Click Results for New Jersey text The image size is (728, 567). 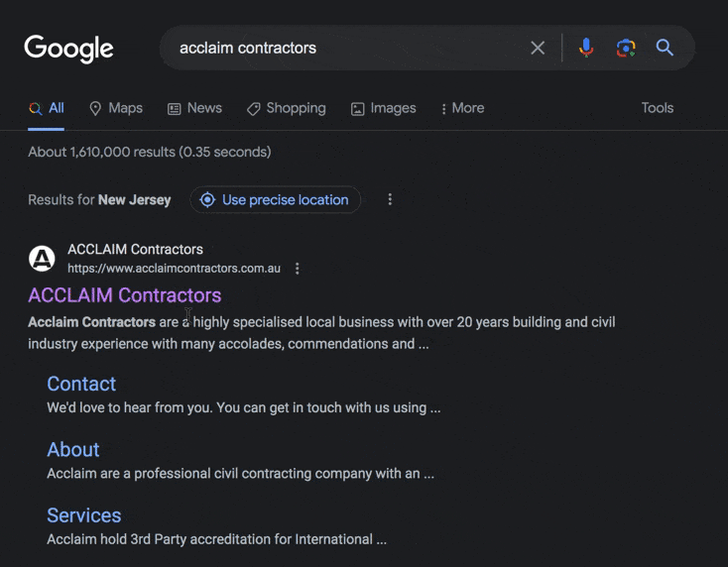coord(99,199)
